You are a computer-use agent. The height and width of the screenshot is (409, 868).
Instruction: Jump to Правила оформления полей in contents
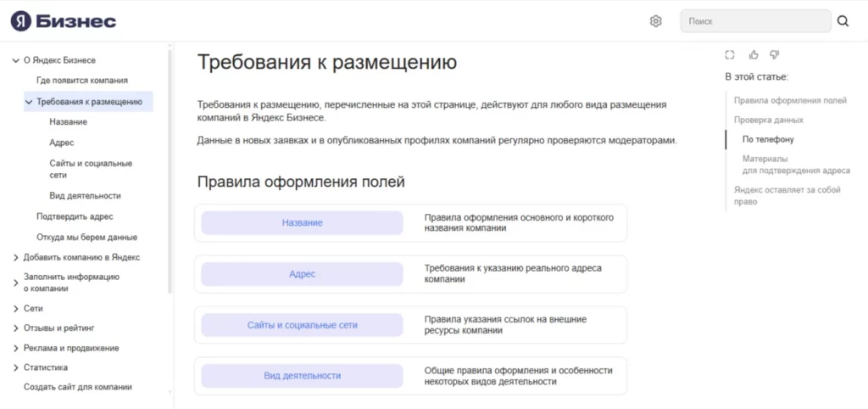pyautogui.click(x=790, y=100)
